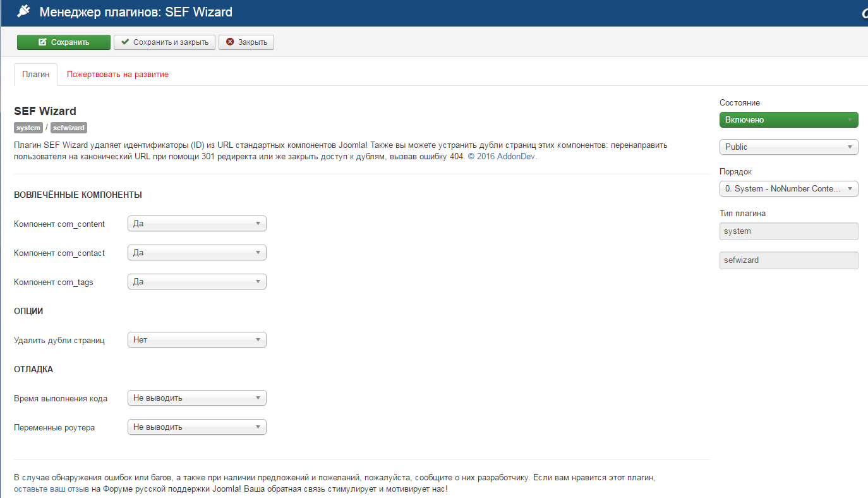Click the Joomla logo at top right

(x=864, y=14)
